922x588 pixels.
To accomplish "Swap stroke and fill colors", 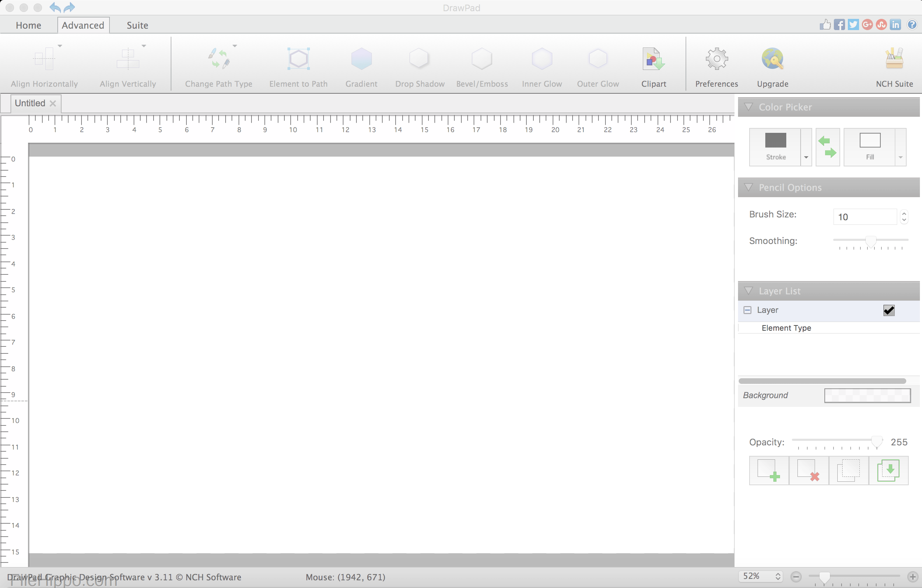I will click(828, 147).
